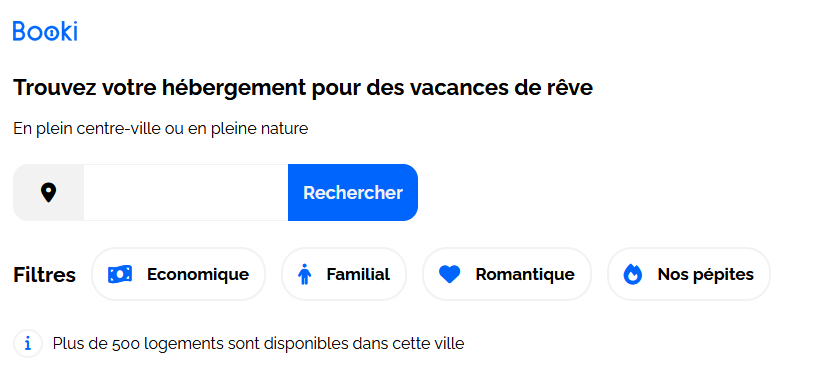Click the banknote icon in the Economique filter
The width and height of the screenshot is (819, 379).
pyautogui.click(x=120, y=274)
